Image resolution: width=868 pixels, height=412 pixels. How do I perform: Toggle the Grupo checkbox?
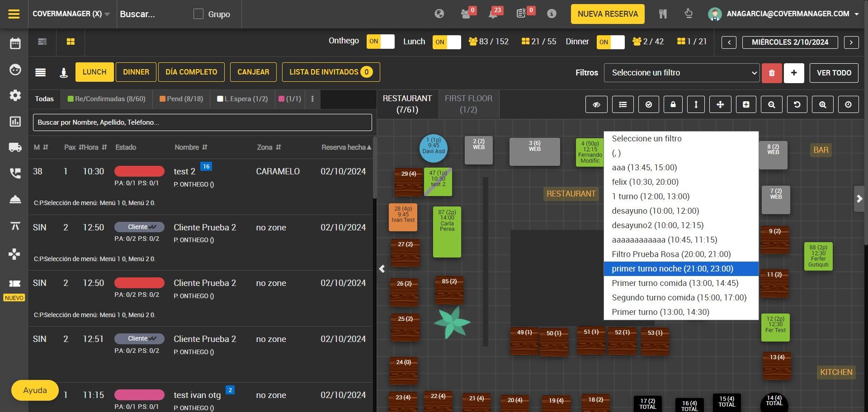tap(198, 14)
